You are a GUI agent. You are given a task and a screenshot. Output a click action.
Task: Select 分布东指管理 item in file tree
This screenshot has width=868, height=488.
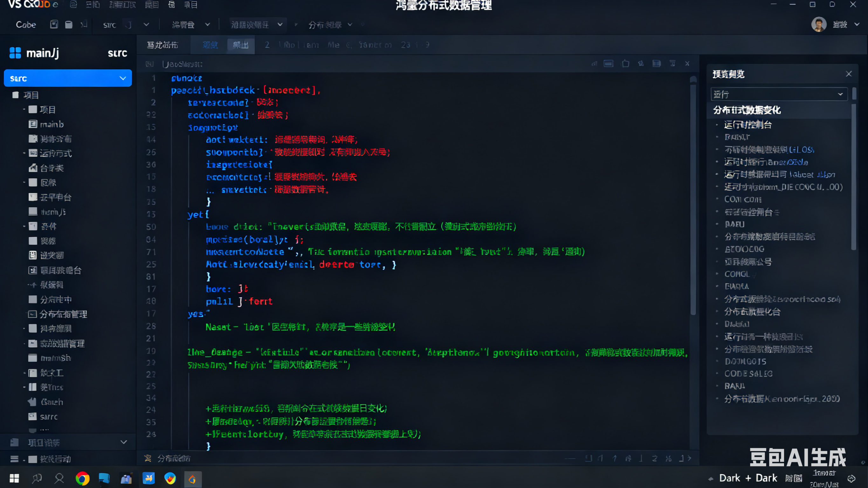pyautogui.click(x=63, y=314)
